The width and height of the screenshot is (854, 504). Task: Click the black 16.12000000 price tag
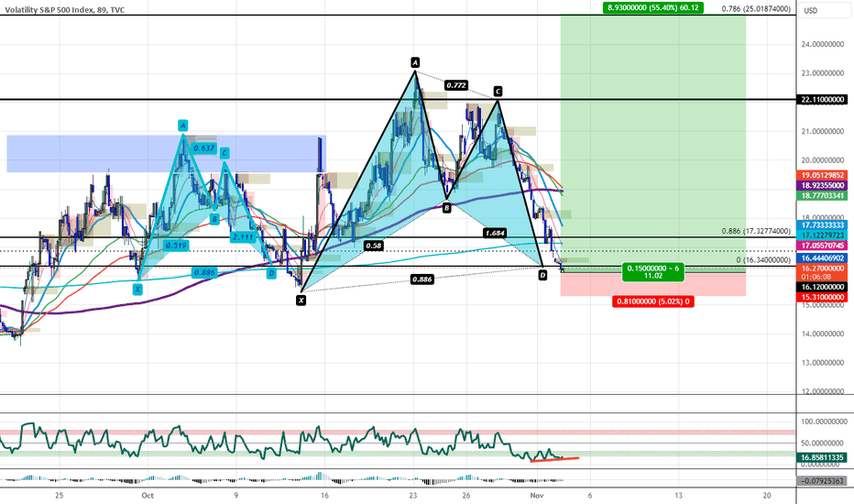pos(823,287)
